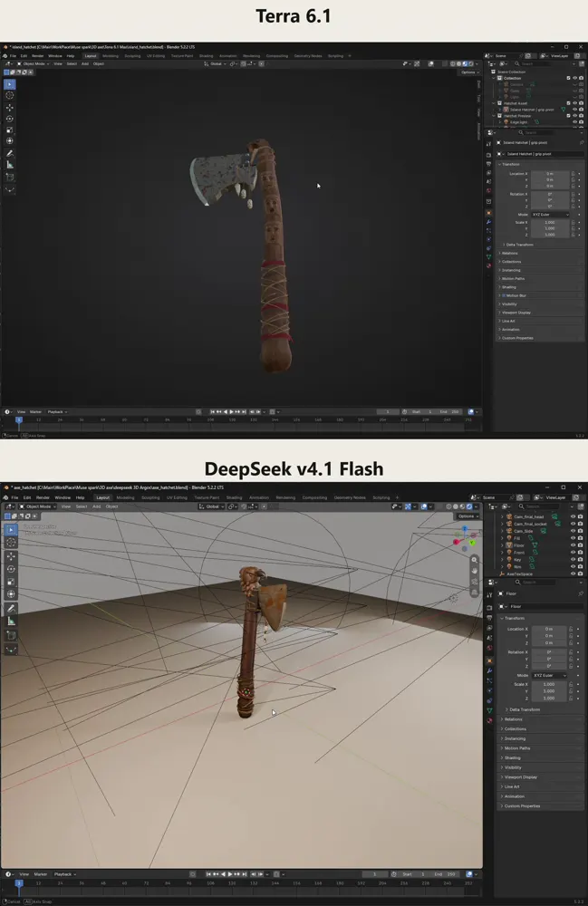This screenshot has width=588, height=906.
Task: Open Object properties tab in Terra 6.1 window
Action: click(488, 213)
